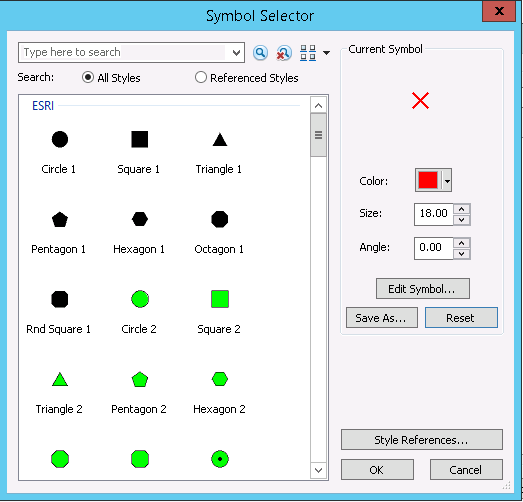Choose the green Triangle 2 symbol
523x502 pixels.
click(60, 380)
